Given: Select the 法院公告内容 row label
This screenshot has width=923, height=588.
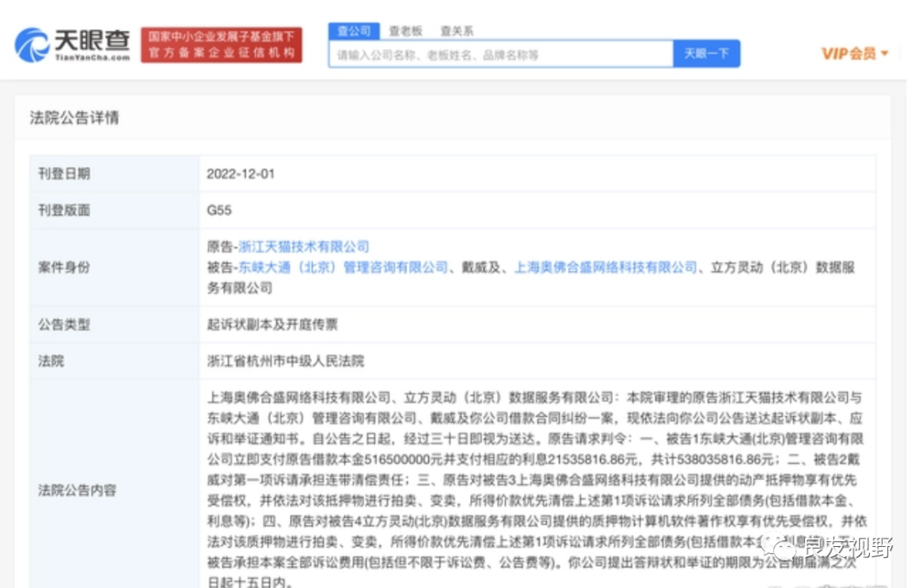Looking at the screenshot, I should (77, 491).
